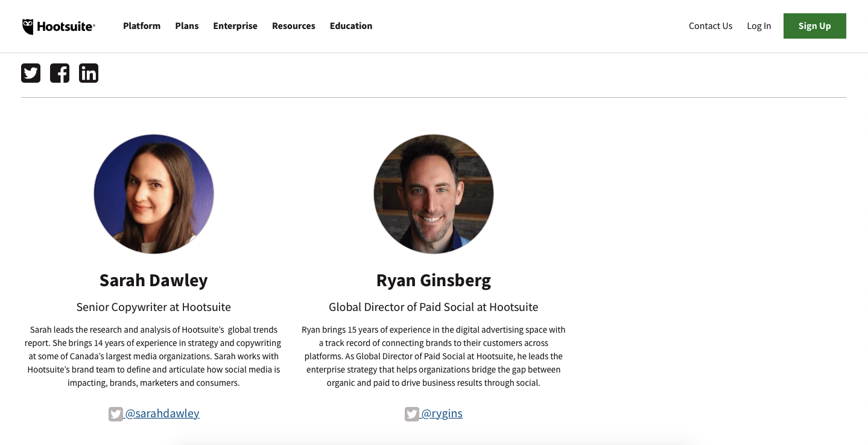The height and width of the screenshot is (445, 868).
Task: Open the Plans menu
Action: point(186,26)
